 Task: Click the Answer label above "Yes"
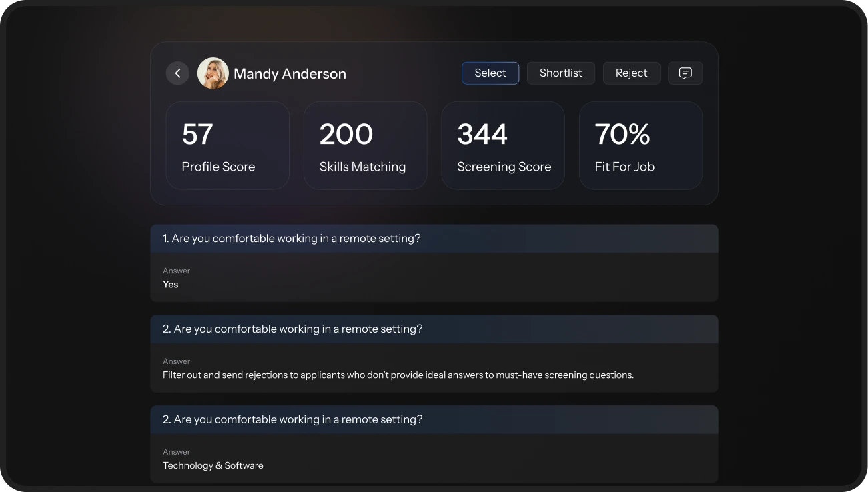(x=176, y=271)
